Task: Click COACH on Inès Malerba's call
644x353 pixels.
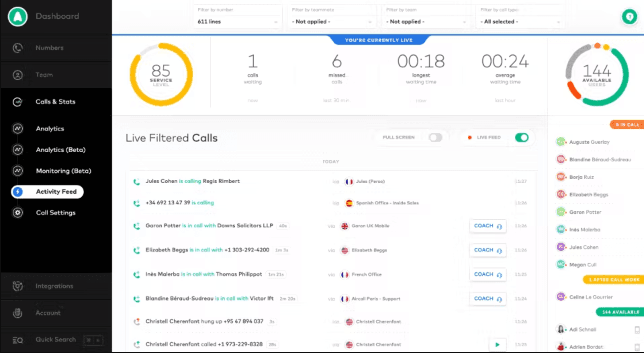Action: click(488, 274)
